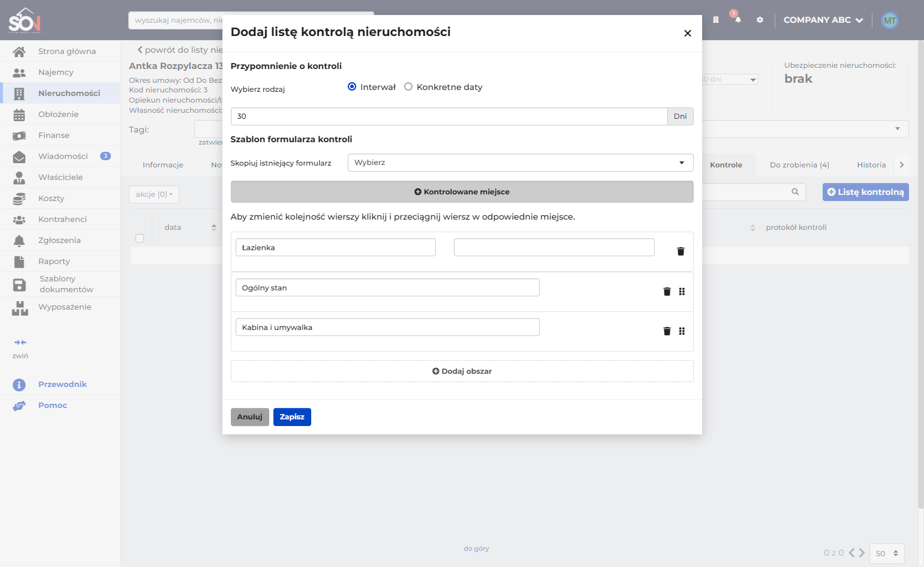This screenshot has height=567, width=924.
Task: Click the Ogólny stan input field
Action: click(x=387, y=288)
